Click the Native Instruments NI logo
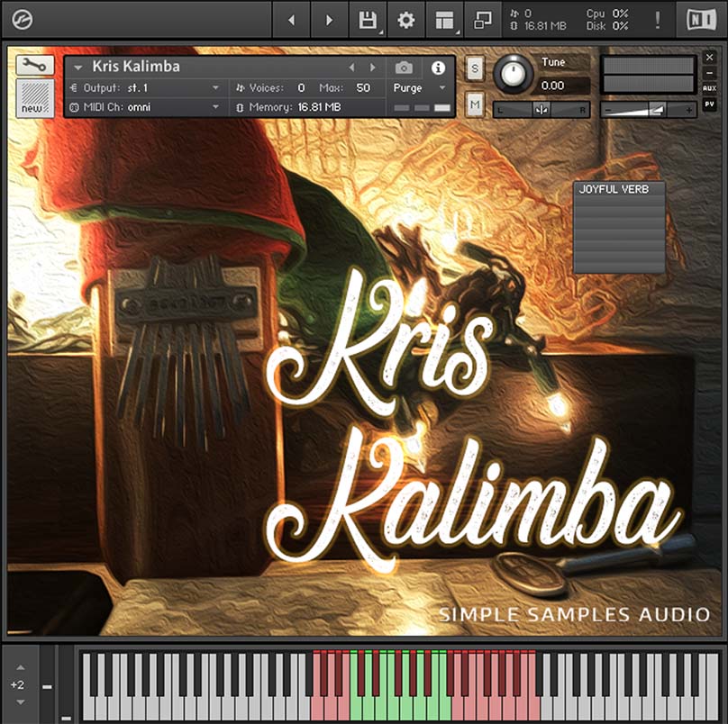Viewport: 728px width, 724px height. 701,20
